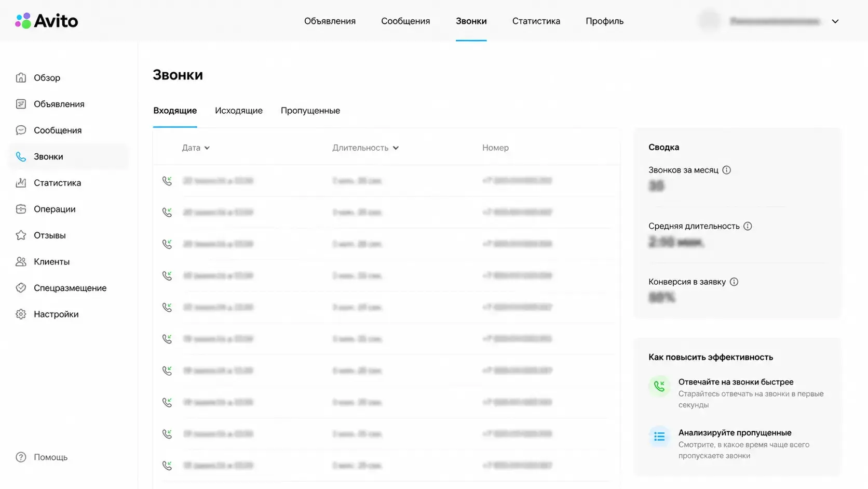Viewport: 868px width, 489px height.
Task: Click the Помощь question mark icon
Action: tap(21, 457)
